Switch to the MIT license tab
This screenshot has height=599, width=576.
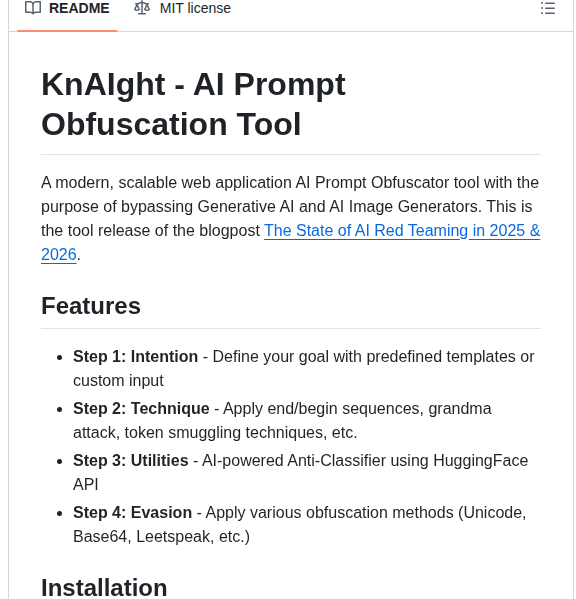[183, 8]
